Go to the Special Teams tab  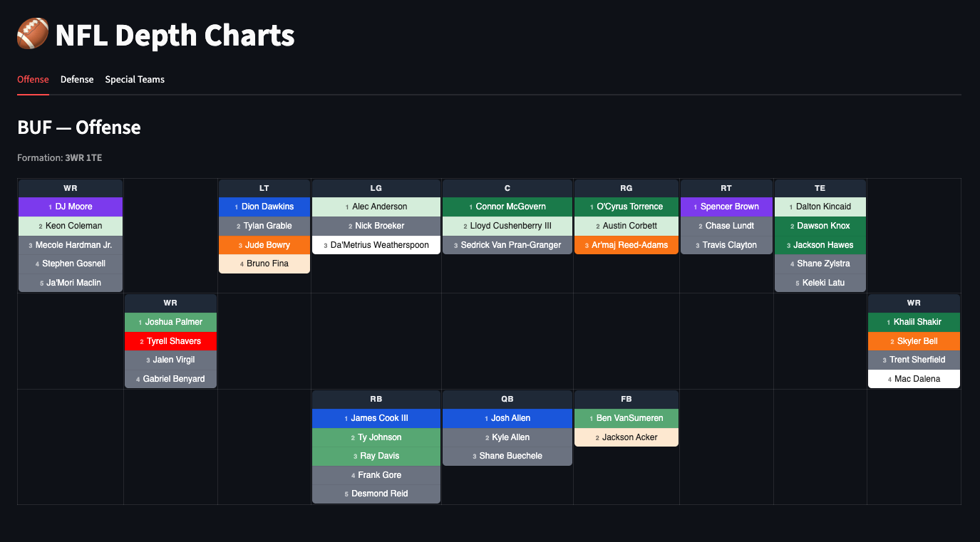click(135, 80)
